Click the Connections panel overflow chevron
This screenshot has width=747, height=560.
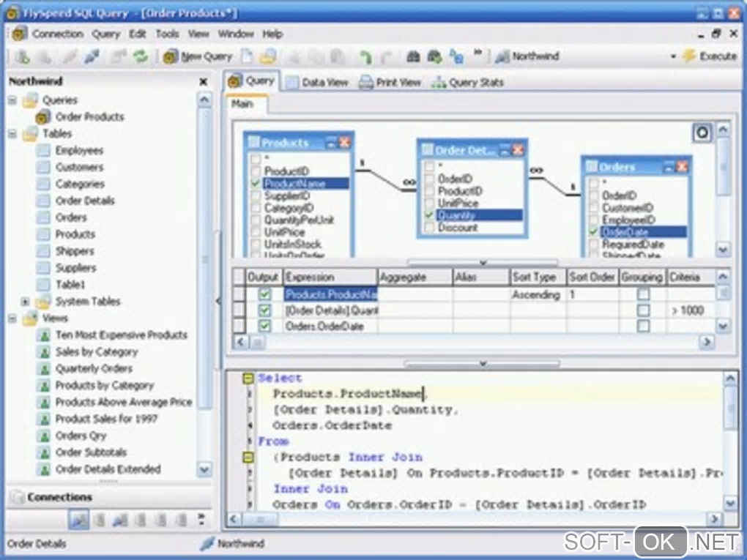[201, 518]
